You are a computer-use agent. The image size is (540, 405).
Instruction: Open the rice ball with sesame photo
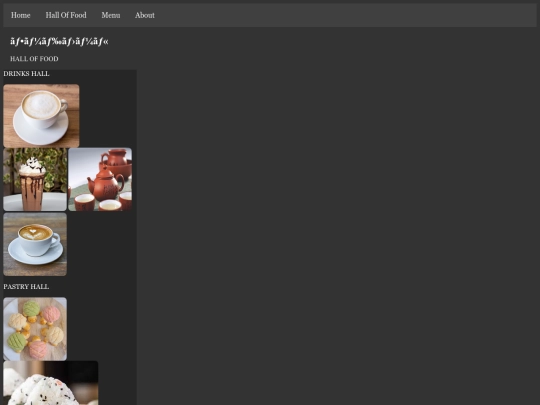click(x=51, y=383)
